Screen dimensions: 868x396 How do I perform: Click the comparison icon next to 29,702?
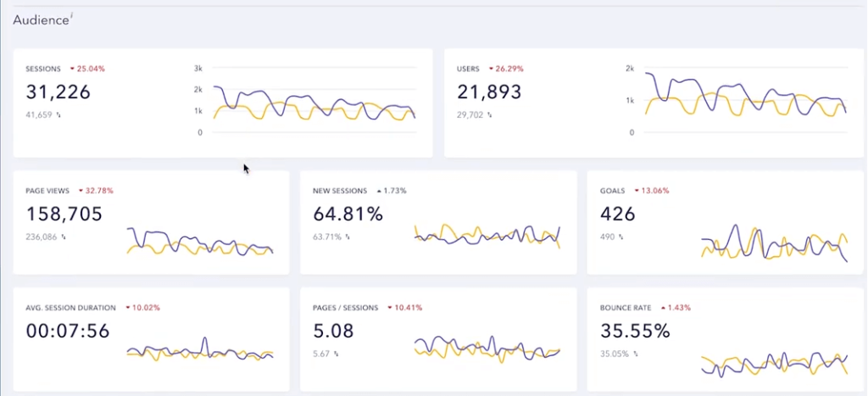click(x=490, y=115)
